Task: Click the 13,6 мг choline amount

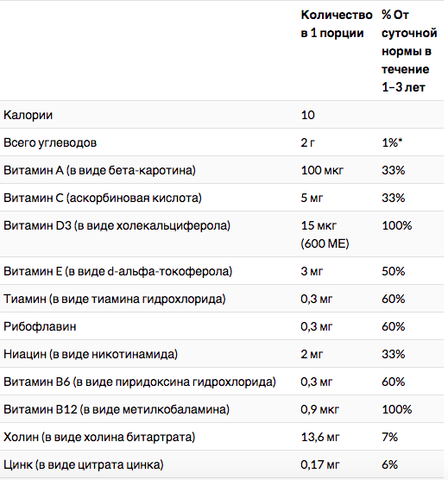Action: (320, 437)
